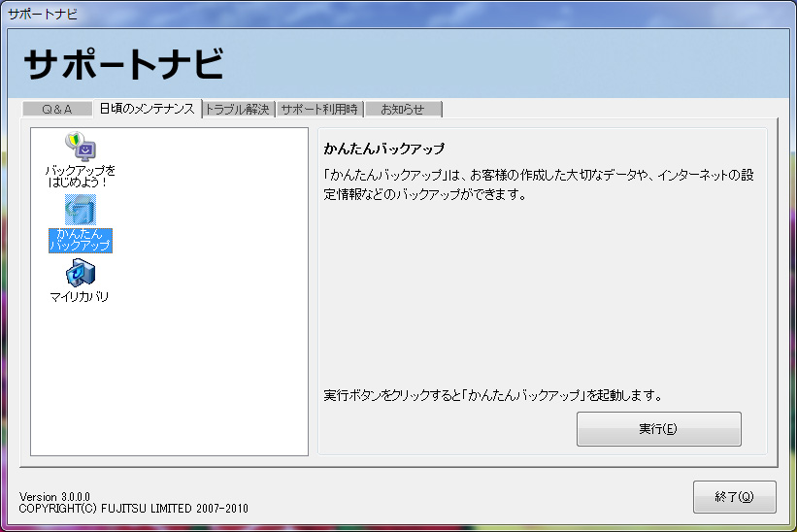Switch to the Q&A tab
The width and height of the screenshot is (797, 532).
tap(57, 110)
